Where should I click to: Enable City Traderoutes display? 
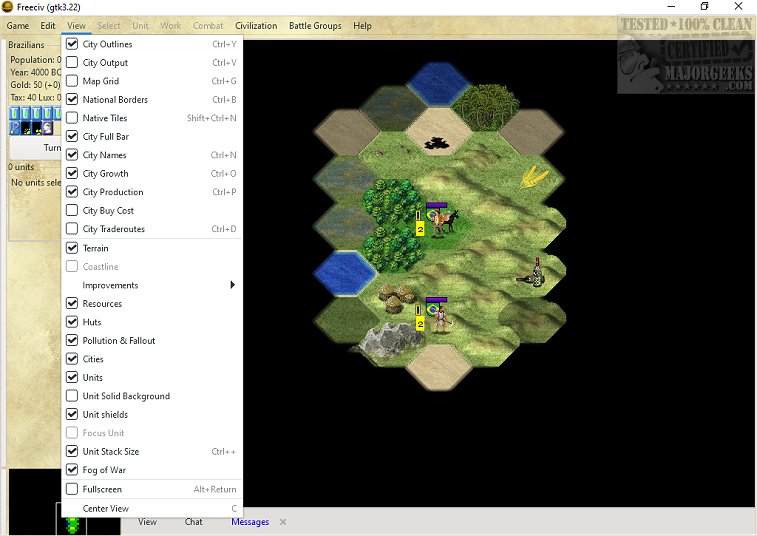point(72,228)
